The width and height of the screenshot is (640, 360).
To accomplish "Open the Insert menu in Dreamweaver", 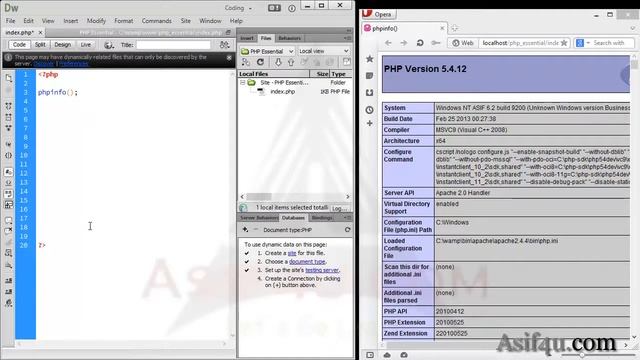I will click(x=71, y=21).
